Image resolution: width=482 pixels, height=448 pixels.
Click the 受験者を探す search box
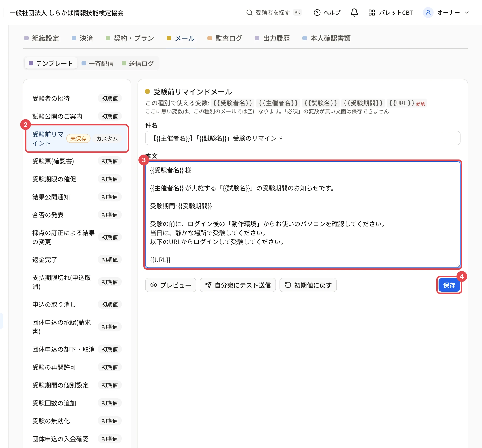[273, 13]
